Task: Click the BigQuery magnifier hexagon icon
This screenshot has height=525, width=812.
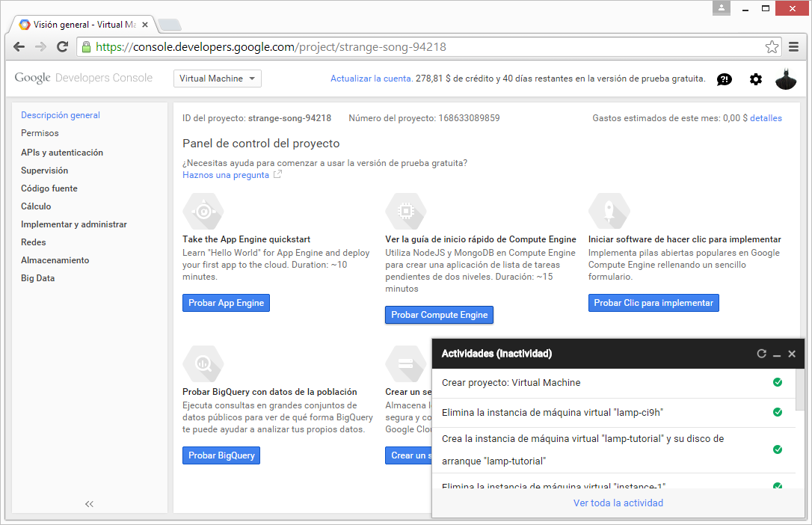Action: coord(203,363)
